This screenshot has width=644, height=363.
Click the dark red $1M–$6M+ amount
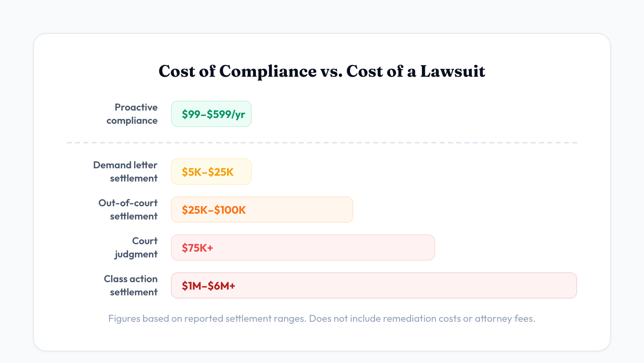click(208, 286)
